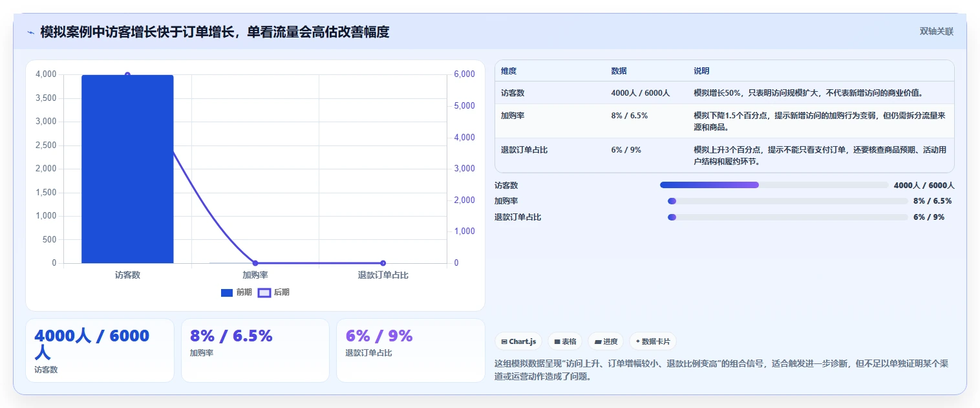
Task: Click the icon in the 表格 tag
Action: click(x=557, y=341)
